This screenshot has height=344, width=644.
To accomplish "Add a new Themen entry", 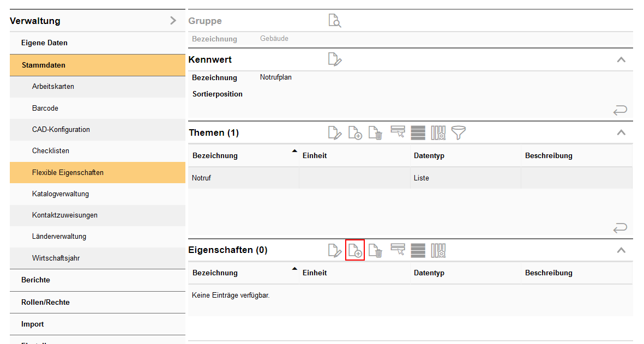I will coord(355,132).
